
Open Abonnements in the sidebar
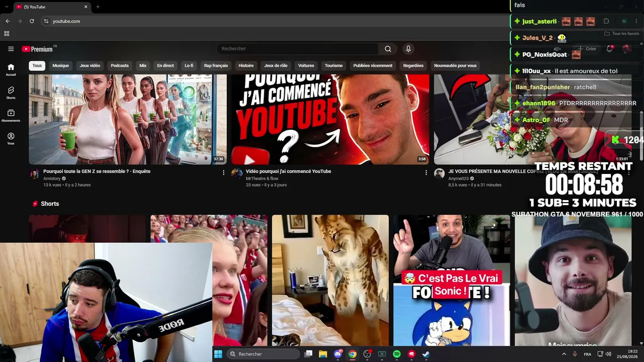pos(11,116)
